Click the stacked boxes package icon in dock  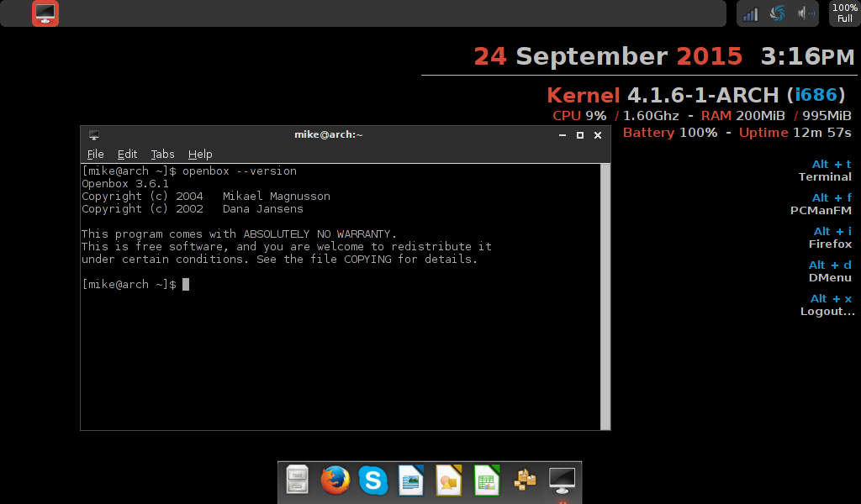pos(525,480)
